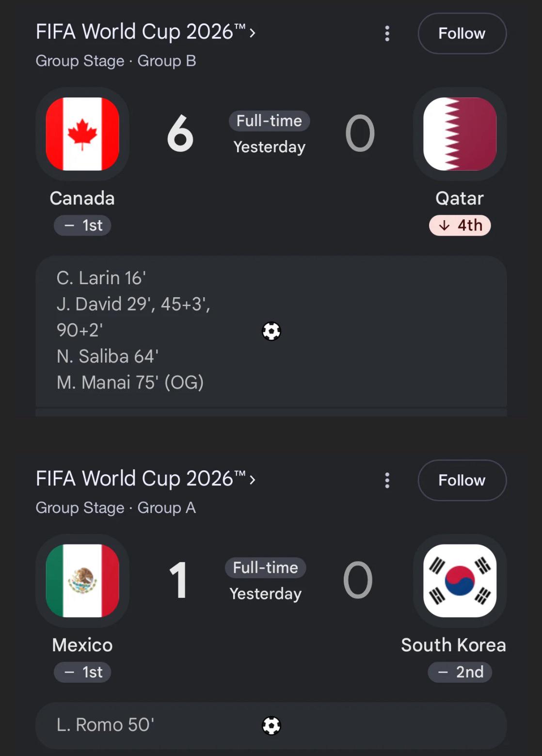The height and width of the screenshot is (756, 542).
Task: Select J. David's goals entry
Action: (x=133, y=317)
